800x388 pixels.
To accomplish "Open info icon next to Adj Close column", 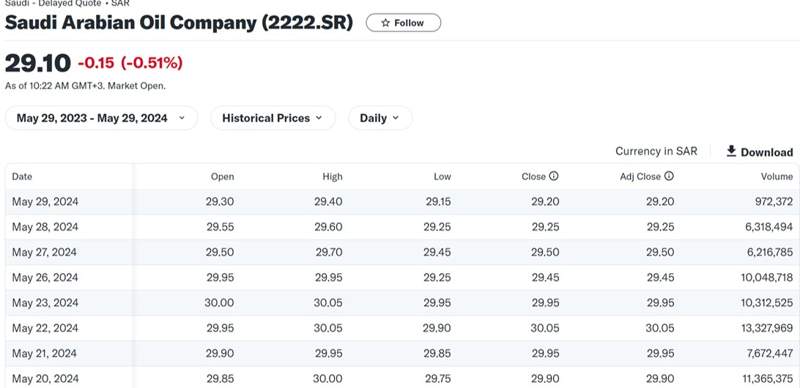I will [669, 176].
